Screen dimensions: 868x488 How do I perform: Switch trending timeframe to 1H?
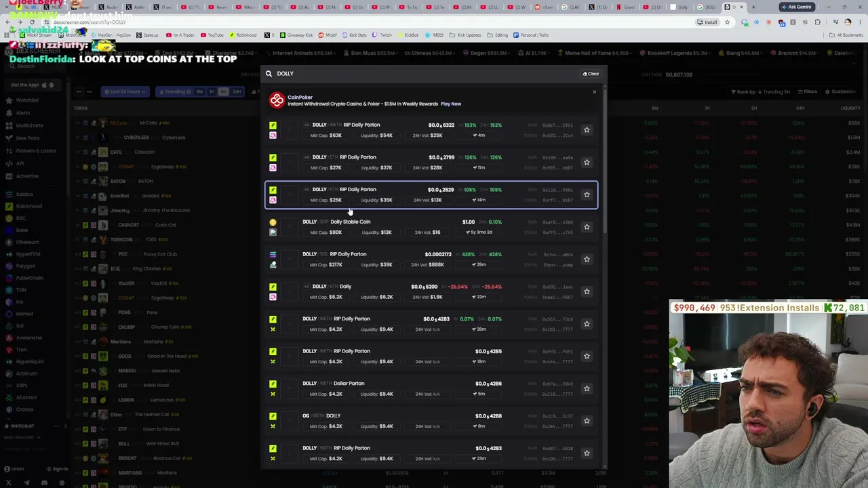click(212, 91)
